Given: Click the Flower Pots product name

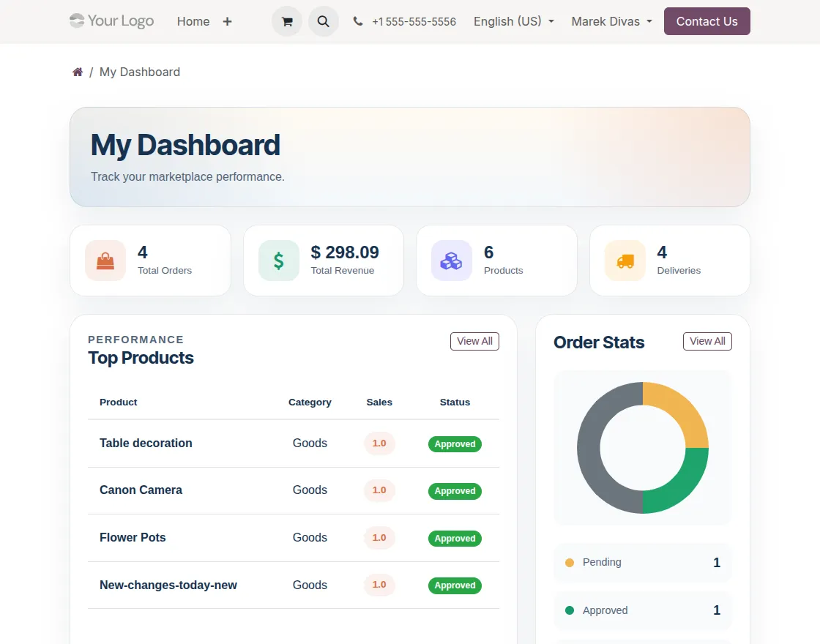Looking at the screenshot, I should pos(133,537).
